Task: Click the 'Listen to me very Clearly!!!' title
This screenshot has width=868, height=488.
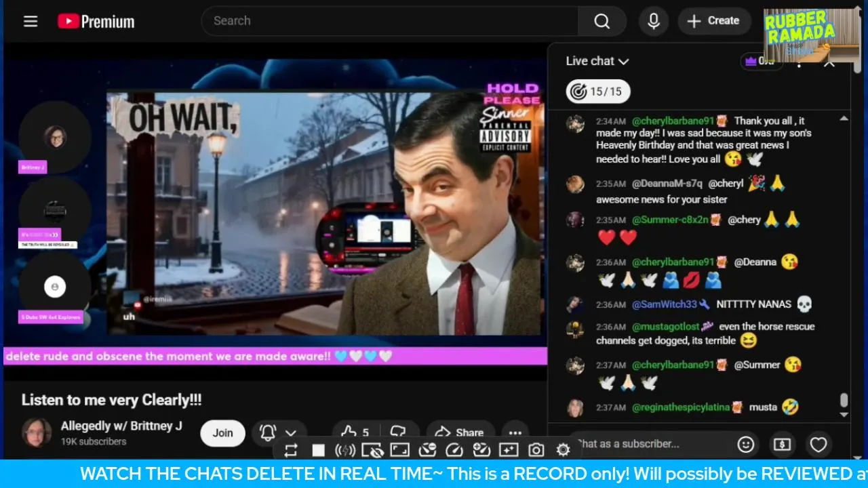Action: tap(111, 400)
